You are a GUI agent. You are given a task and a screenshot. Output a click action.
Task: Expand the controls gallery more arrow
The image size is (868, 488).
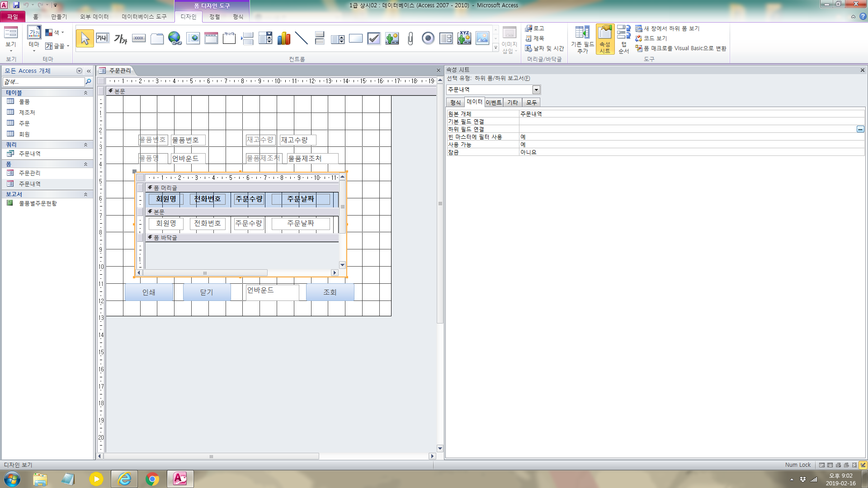[496, 47]
